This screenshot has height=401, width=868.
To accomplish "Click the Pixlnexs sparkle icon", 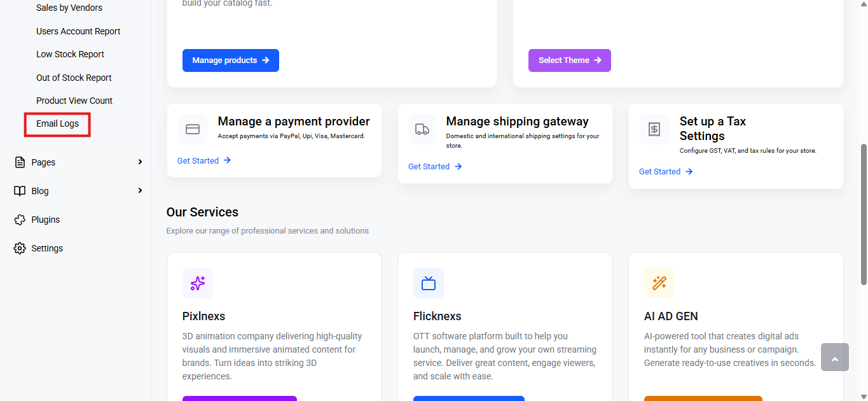I will 198,283.
